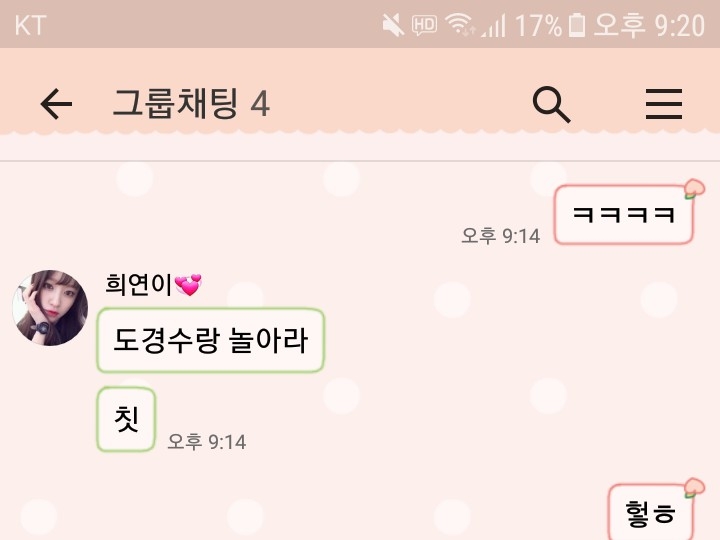Screen dimensions: 720x540
Task: Select the 도경수랑 놀아라 message bubble
Action: pos(211,340)
